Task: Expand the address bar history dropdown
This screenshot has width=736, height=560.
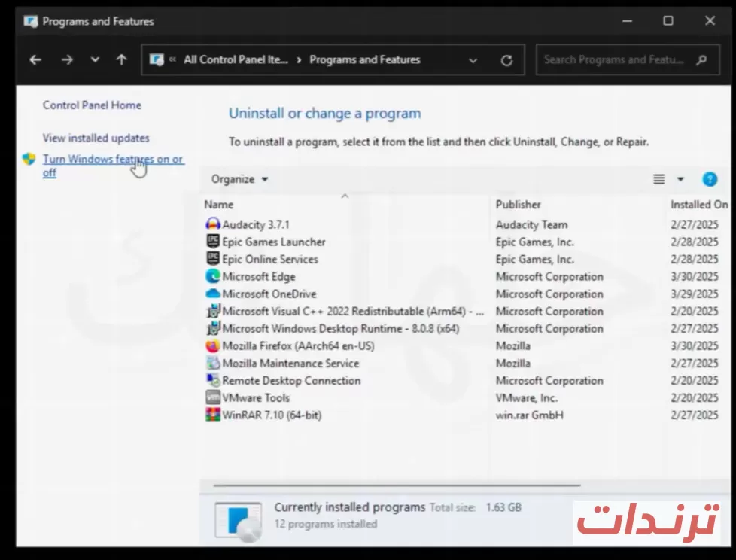Action: [x=473, y=60]
